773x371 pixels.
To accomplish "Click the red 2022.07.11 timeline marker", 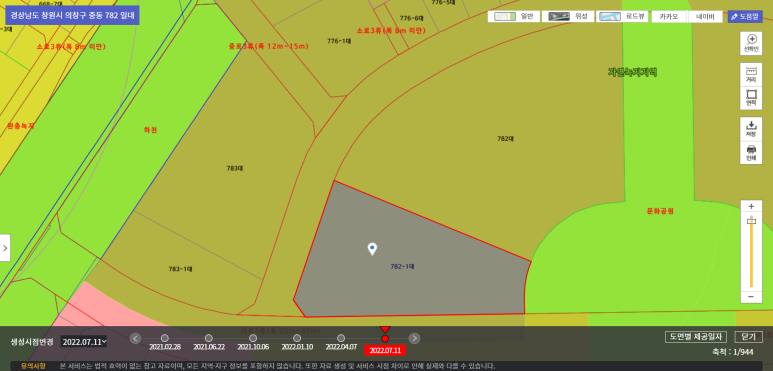I will pyautogui.click(x=385, y=338).
